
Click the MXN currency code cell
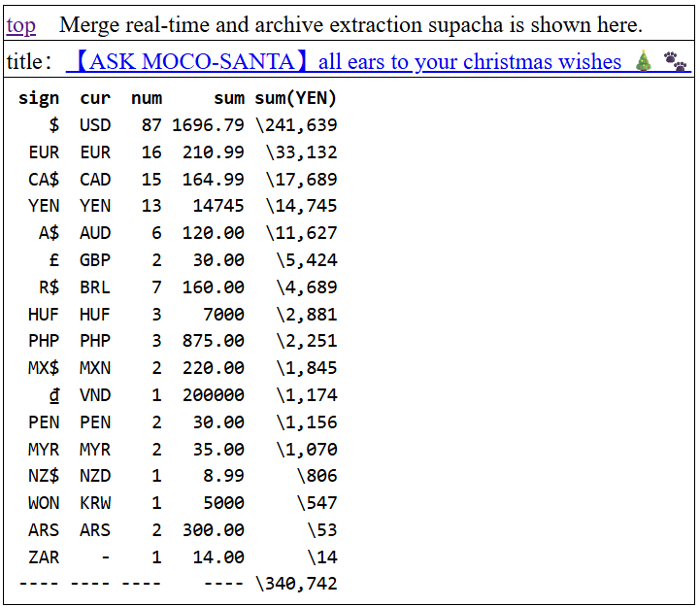click(95, 368)
